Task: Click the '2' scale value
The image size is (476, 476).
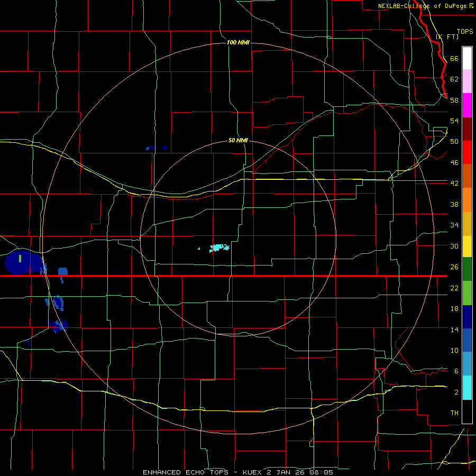Action: [456, 392]
